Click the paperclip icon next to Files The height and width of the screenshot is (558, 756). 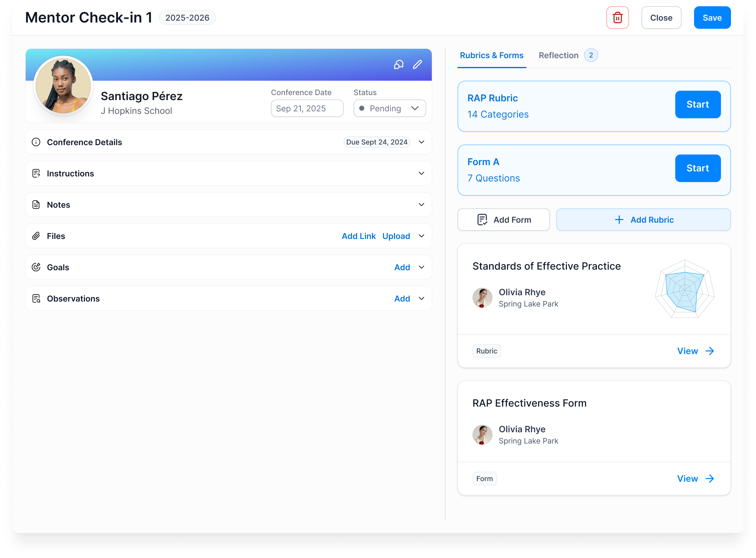pyautogui.click(x=36, y=236)
